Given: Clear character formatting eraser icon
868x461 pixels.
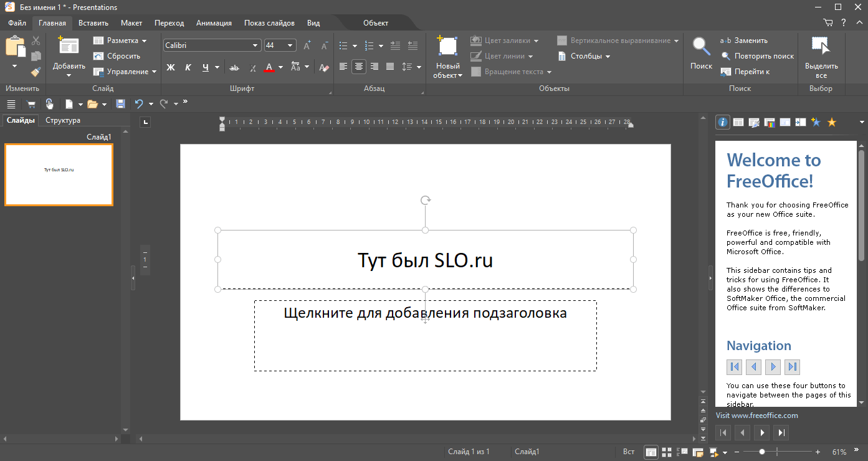Looking at the screenshot, I should [323, 67].
